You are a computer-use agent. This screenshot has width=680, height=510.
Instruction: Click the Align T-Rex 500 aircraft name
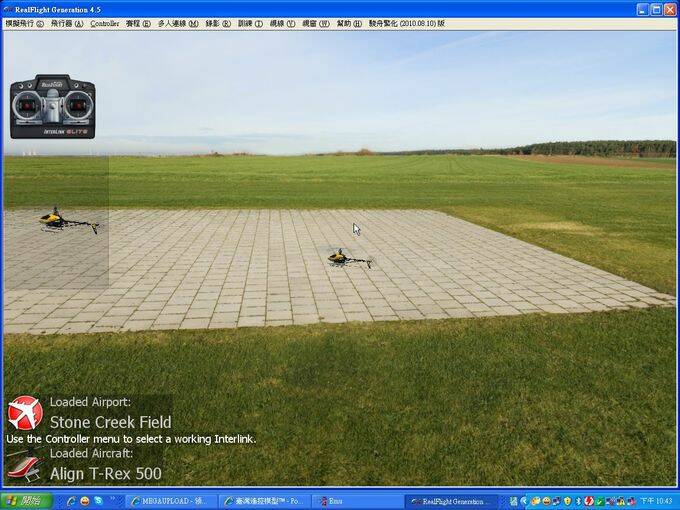[x=106, y=474]
